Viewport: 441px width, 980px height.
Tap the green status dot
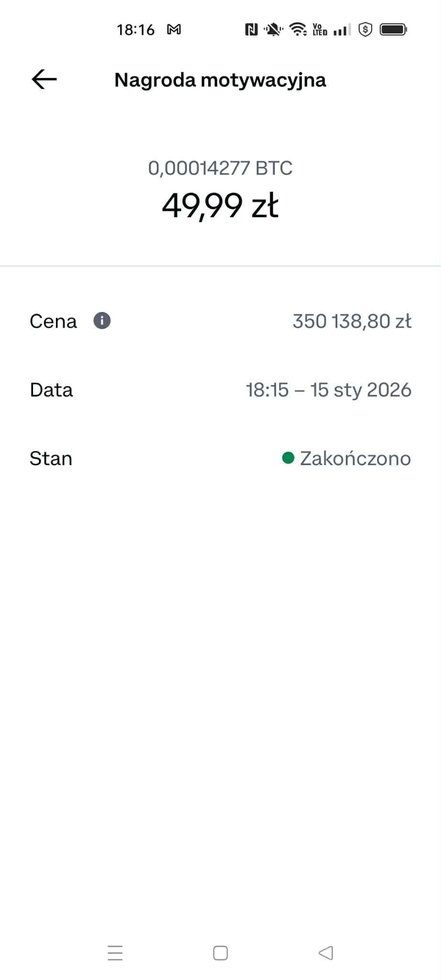(288, 458)
